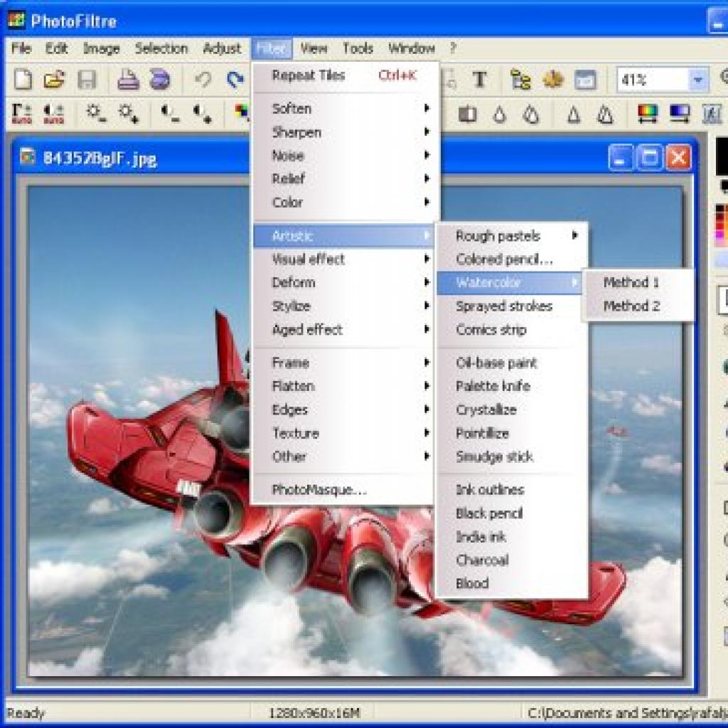Click the Undo arrow icon
The width and height of the screenshot is (728, 728).
coord(203,80)
